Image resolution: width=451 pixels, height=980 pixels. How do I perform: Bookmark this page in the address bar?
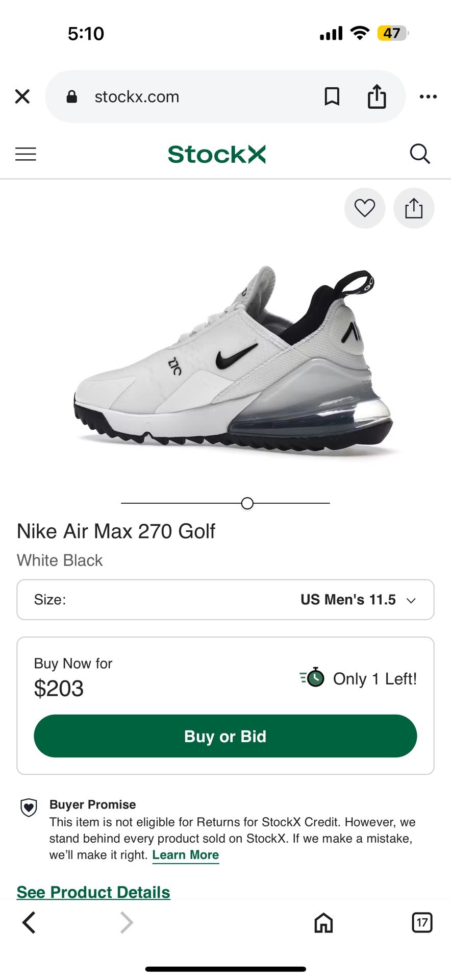(332, 96)
